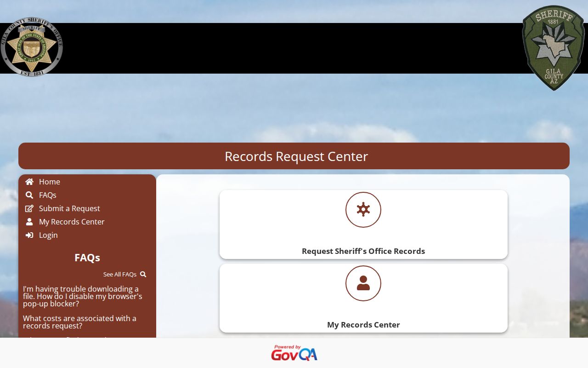Open the FAQ about records request costs
The image size is (588, 368).
[x=79, y=322]
